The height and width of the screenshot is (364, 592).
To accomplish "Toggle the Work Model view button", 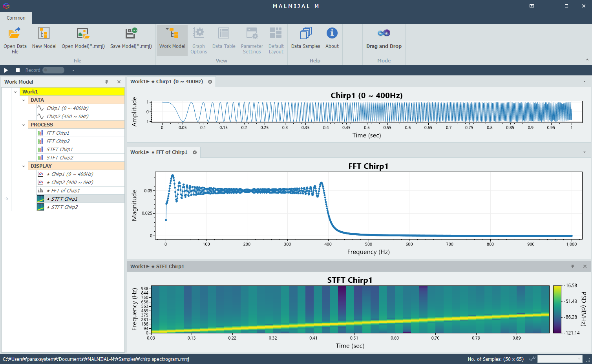I will pos(172,40).
